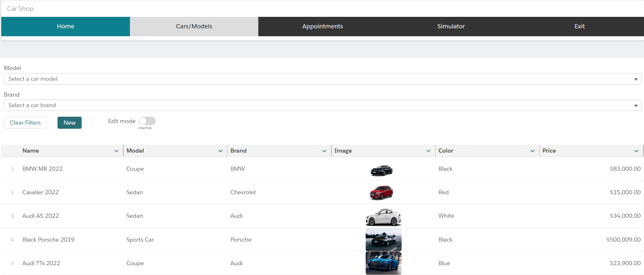
Task: Select the 'Cavalier 2022' name cell
Action: [40, 192]
